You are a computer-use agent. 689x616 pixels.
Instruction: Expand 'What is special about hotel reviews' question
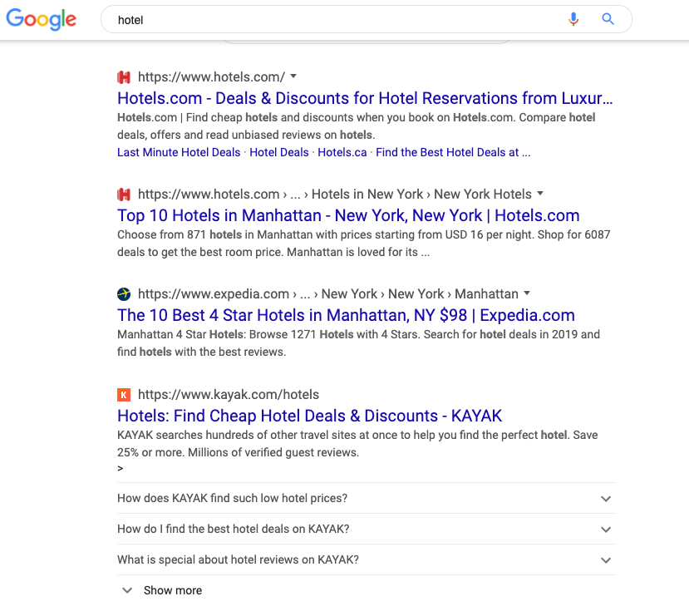click(366, 559)
